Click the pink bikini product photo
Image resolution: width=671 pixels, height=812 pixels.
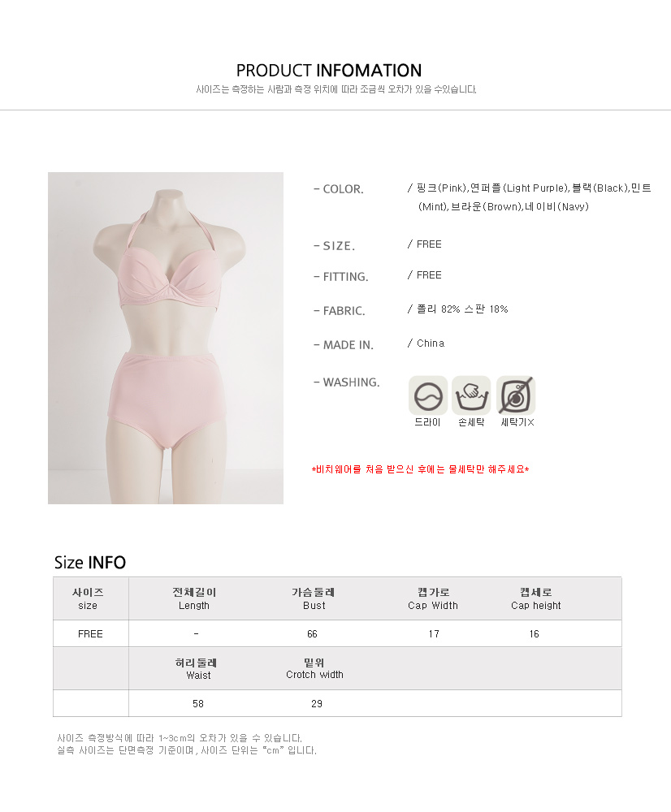tap(166, 338)
